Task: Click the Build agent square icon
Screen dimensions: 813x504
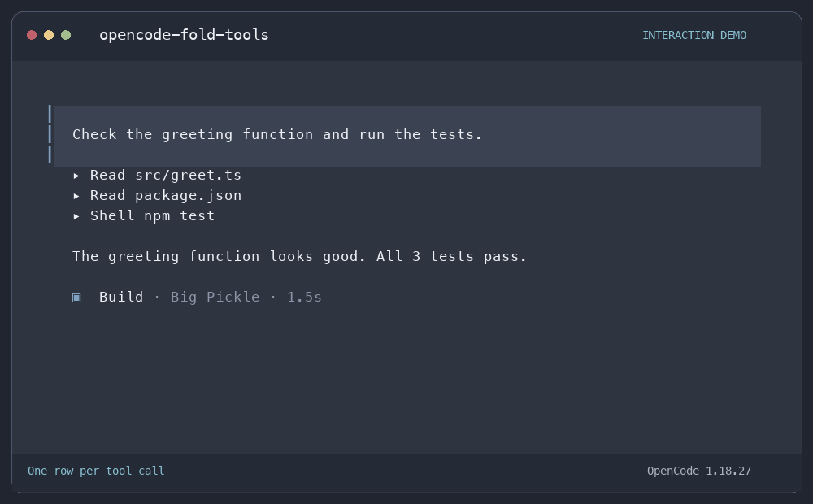Action: [76, 298]
